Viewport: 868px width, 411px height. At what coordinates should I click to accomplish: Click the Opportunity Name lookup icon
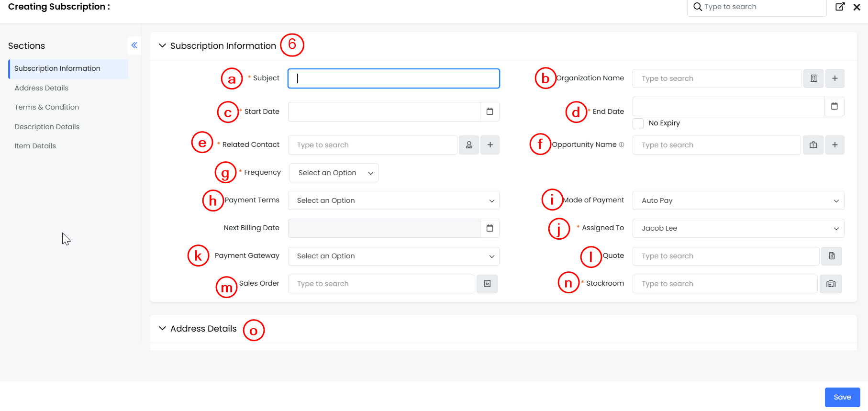coord(813,145)
